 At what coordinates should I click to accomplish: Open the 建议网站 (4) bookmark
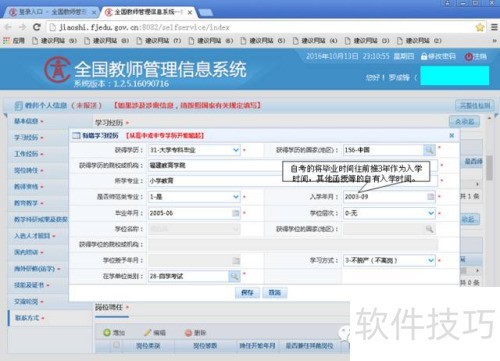click(x=315, y=41)
